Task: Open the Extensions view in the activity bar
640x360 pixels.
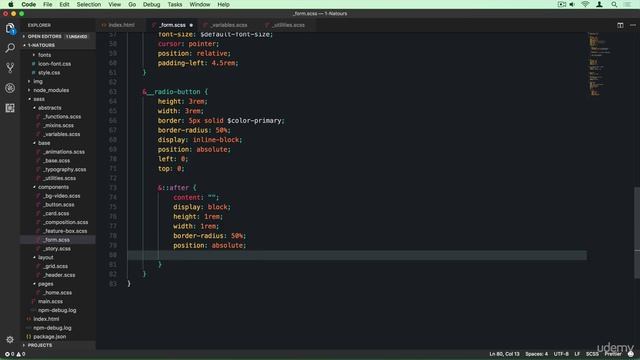Action: click(10, 108)
